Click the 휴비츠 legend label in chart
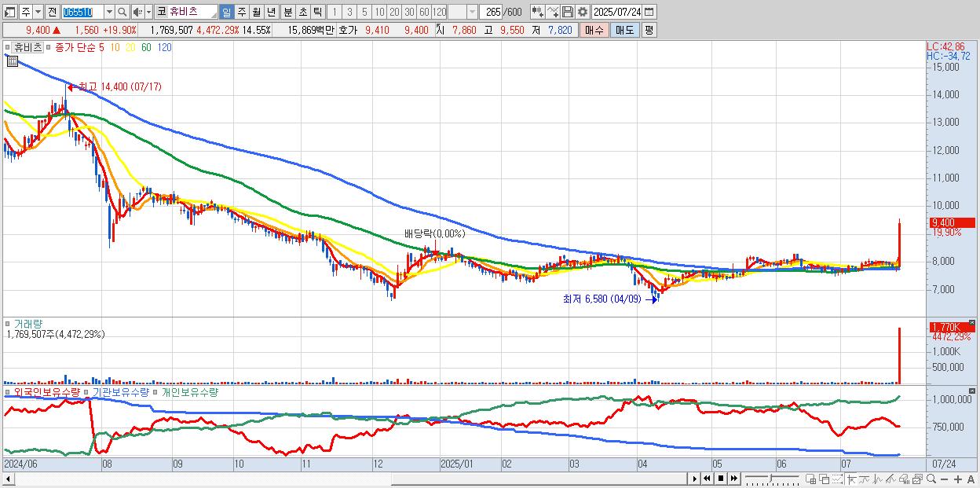 pos(28,47)
